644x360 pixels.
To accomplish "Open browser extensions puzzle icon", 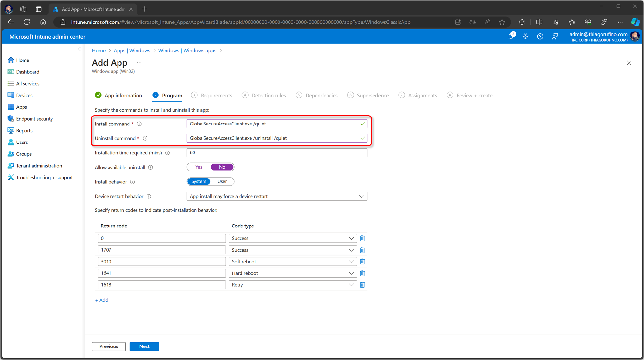I will click(x=522, y=22).
